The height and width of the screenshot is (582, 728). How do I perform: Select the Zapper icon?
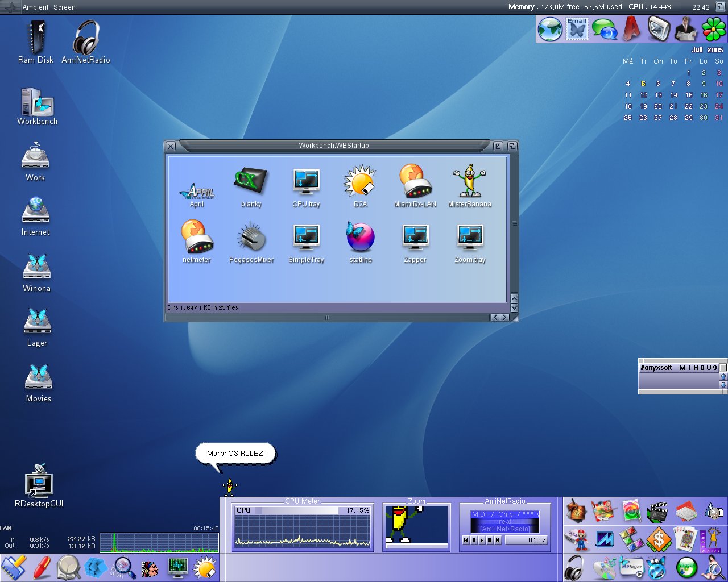pos(415,244)
